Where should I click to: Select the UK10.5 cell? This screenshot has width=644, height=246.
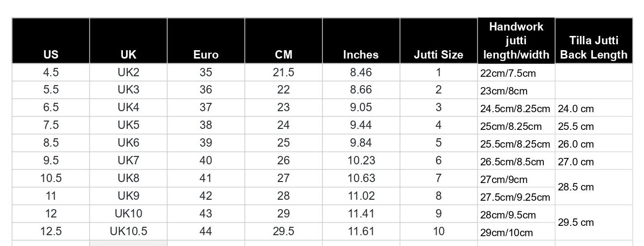[x=128, y=231]
